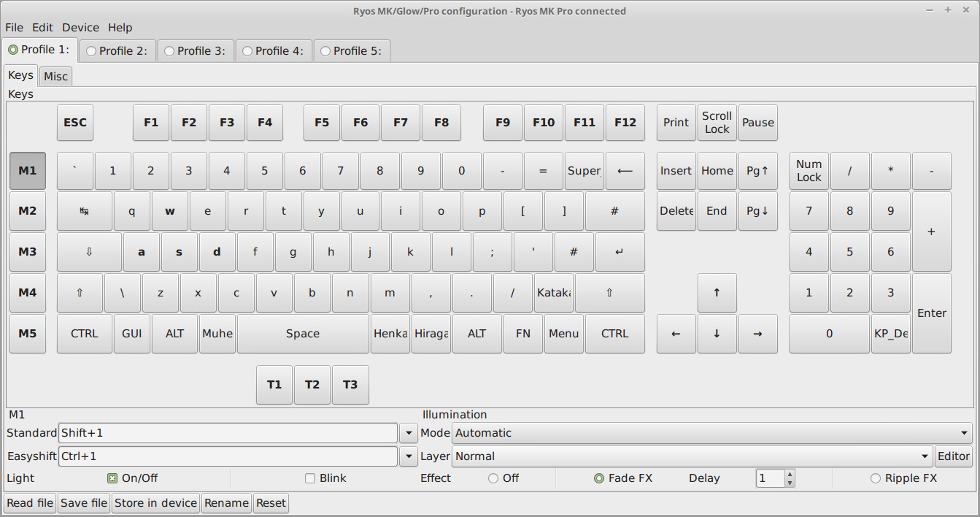This screenshot has height=517, width=980.
Task: Select the ESC key
Action: (75, 123)
